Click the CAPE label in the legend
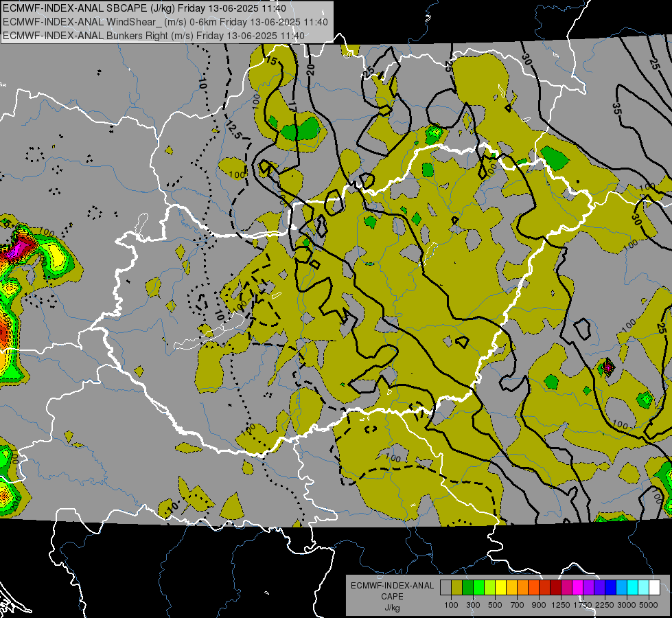 392,597
